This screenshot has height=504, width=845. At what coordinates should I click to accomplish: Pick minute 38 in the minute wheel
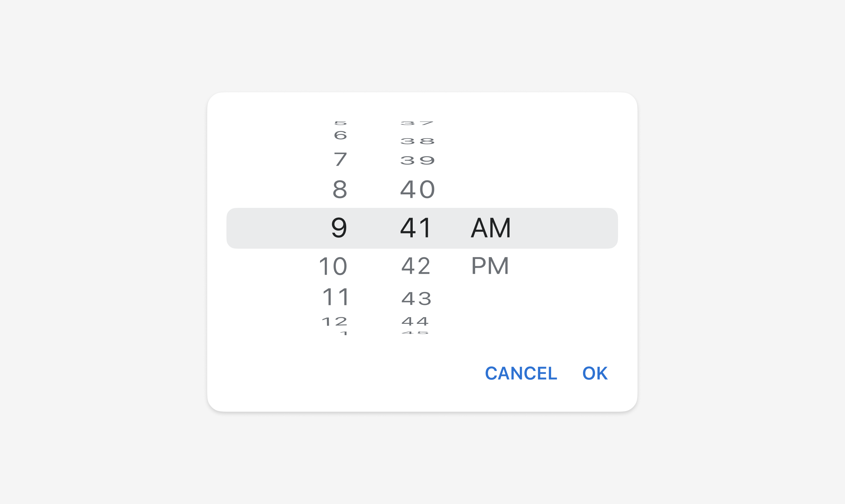(417, 141)
